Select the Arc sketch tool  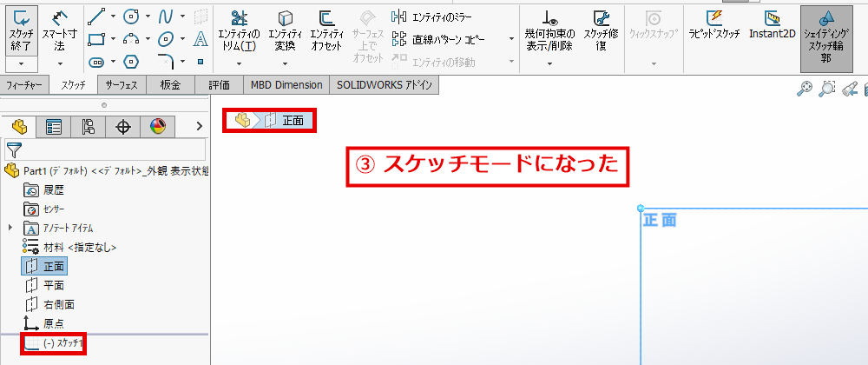[131, 39]
